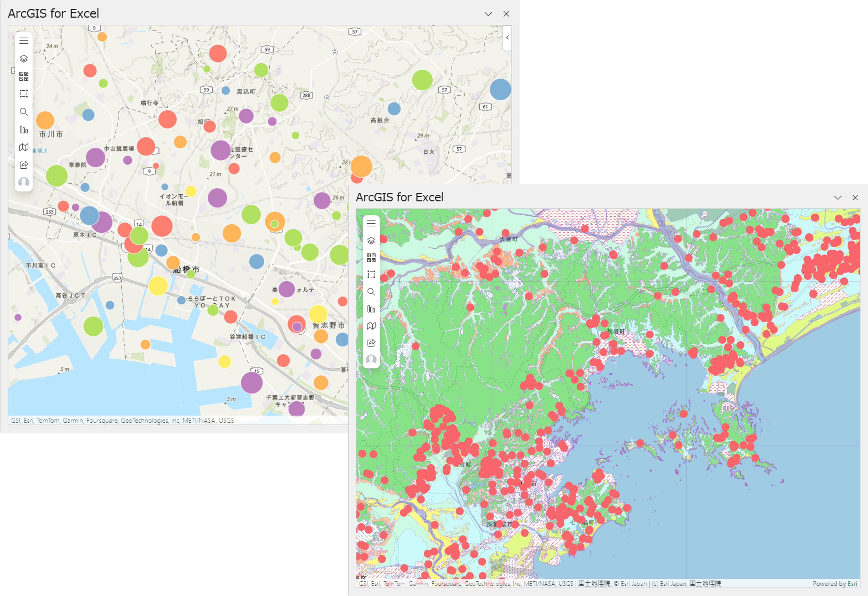Click search magnifier in upper map
Image resolution: width=868 pixels, height=596 pixels.
(23, 112)
